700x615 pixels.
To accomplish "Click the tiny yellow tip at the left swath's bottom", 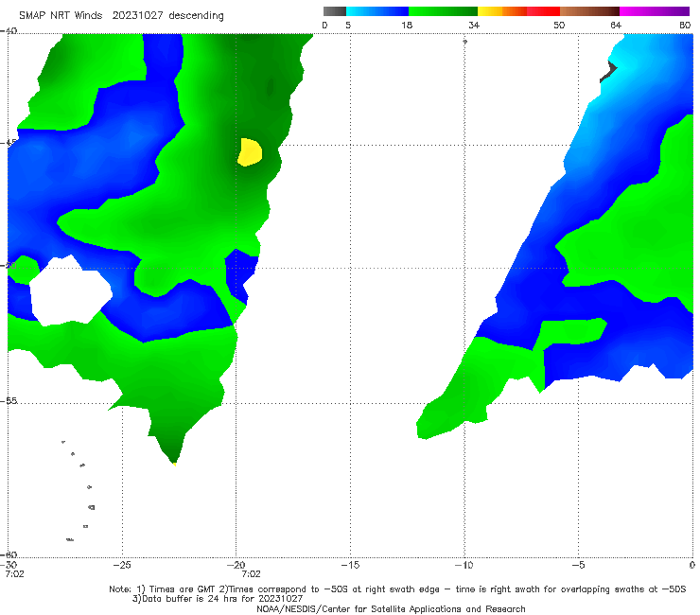I will [x=175, y=464].
